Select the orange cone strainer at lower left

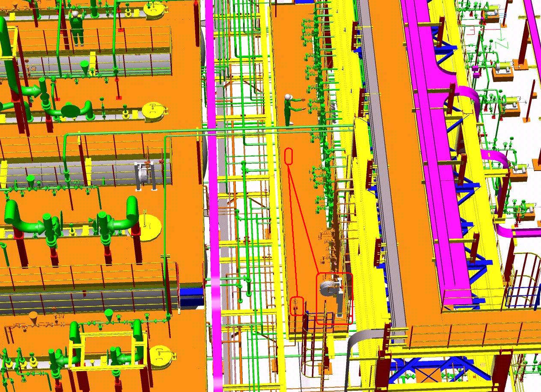(x=34, y=317)
